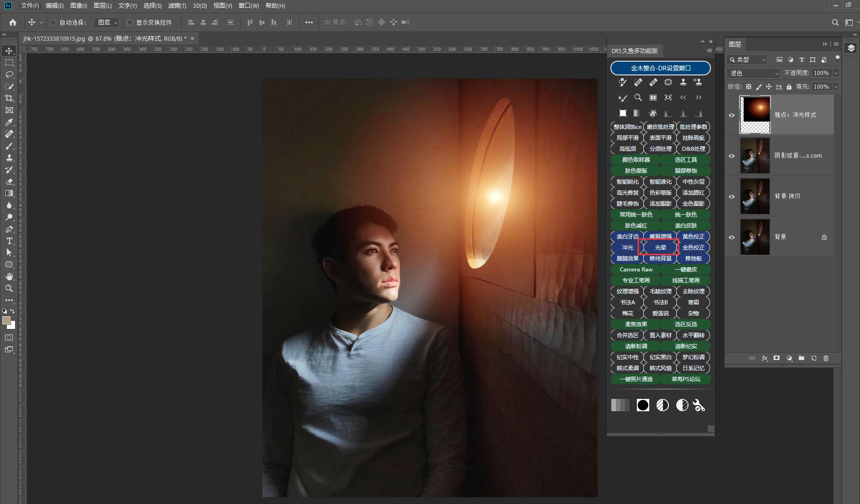Image resolution: width=860 pixels, height=504 pixels.
Task: Open the 图像(I) menu
Action: [79, 5]
